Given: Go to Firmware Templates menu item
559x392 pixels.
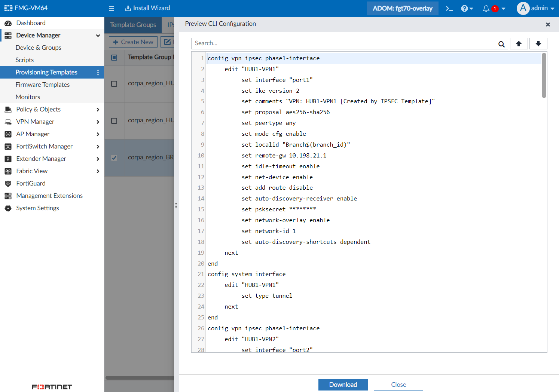Looking at the screenshot, I should (x=43, y=85).
